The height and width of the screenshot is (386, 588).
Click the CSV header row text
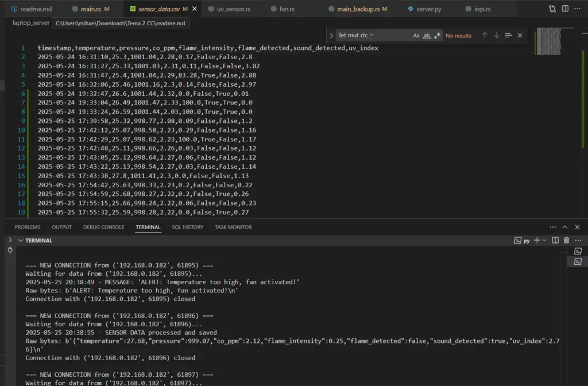click(x=208, y=48)
